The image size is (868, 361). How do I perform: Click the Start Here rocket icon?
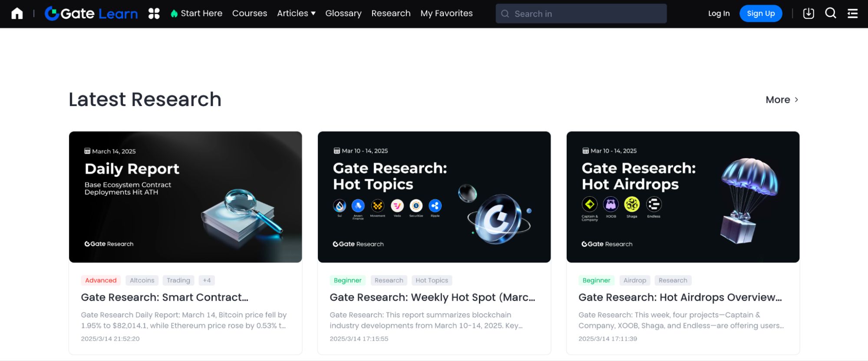point(174,13)
